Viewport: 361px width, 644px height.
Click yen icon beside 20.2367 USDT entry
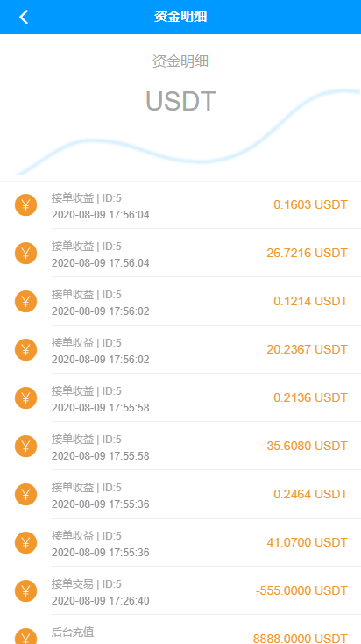25,349
